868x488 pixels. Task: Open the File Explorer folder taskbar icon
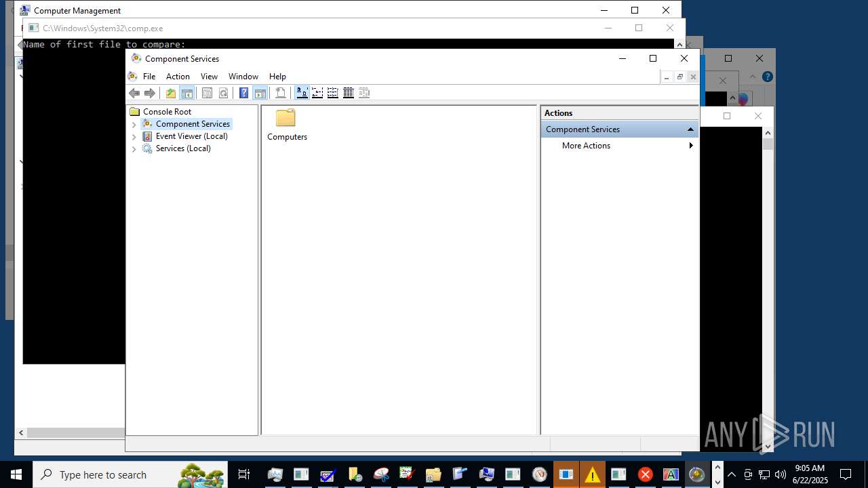[433, 474]
